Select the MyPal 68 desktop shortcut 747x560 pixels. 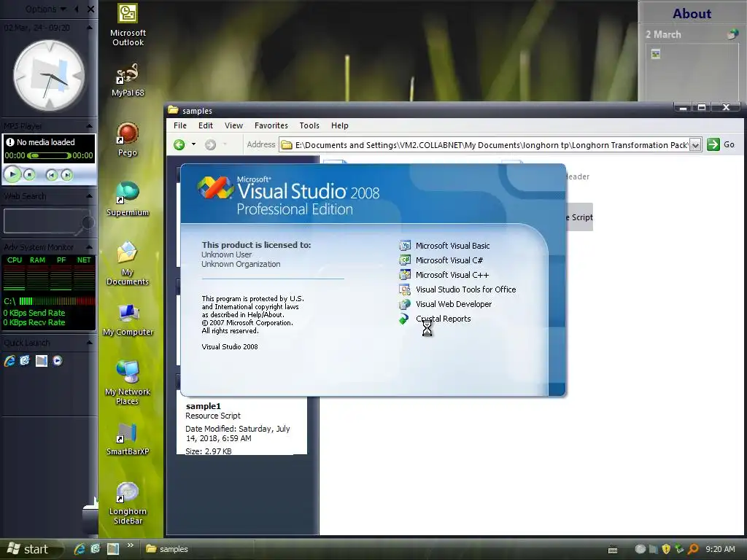pyautogui.click(x=128, y=79)
